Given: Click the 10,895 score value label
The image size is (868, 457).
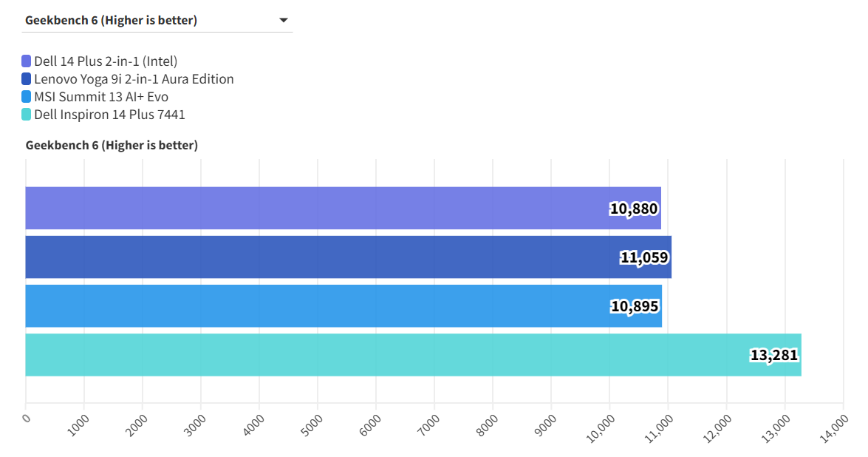Looking at the screenshot, I should (635, 306).
